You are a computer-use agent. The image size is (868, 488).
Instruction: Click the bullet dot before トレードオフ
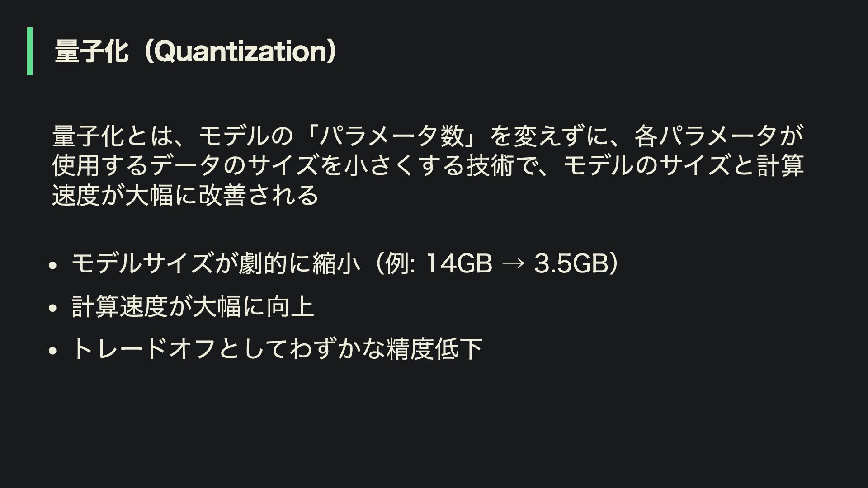(52, 351)
